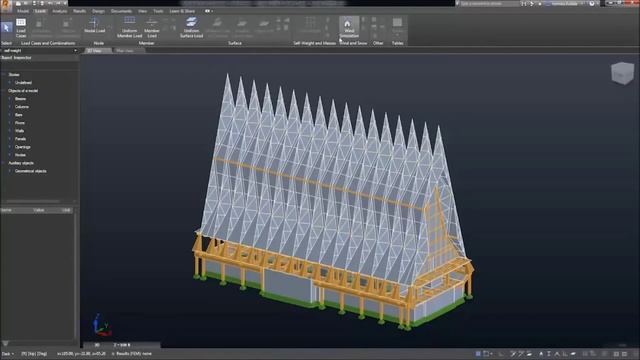
Task: Expand the Walls tree node arrow
Action: click(10, 131)
